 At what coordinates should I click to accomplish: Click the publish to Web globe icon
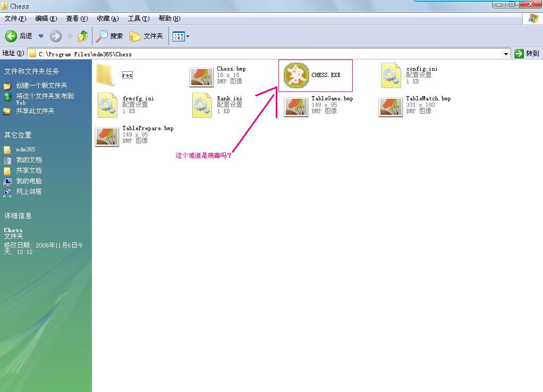tap(7, 97)
